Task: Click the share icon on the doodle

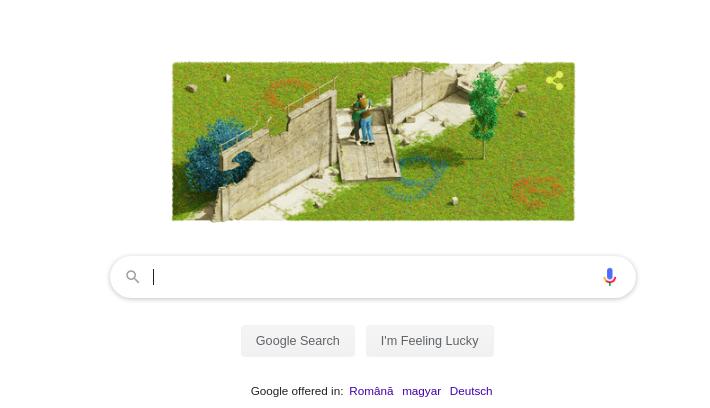Action: (555, 81)
